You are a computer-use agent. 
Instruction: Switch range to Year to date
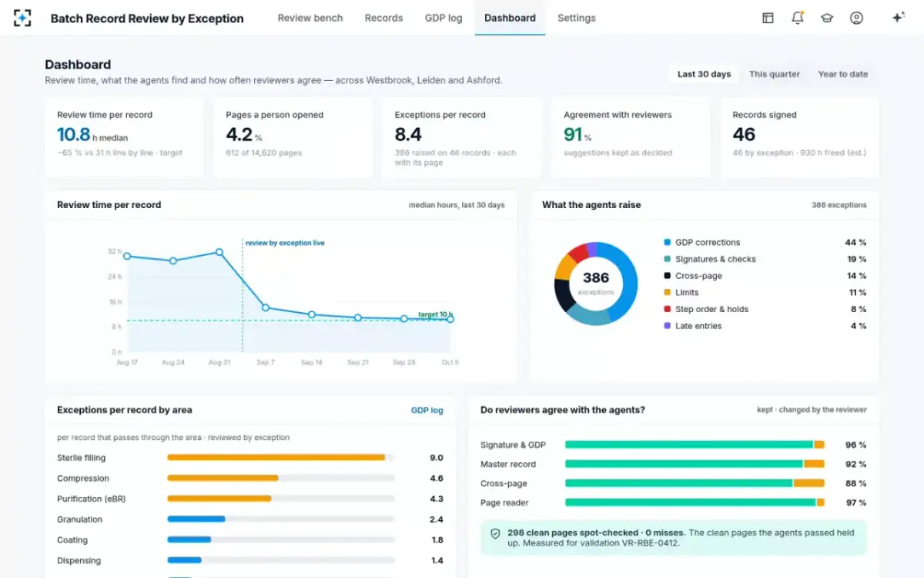coord(843,74)
